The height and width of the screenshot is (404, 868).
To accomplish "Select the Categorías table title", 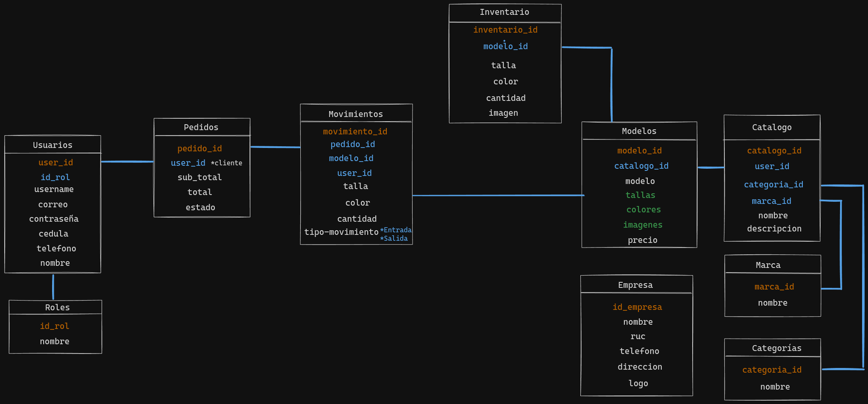I will [x=777, y=348].
